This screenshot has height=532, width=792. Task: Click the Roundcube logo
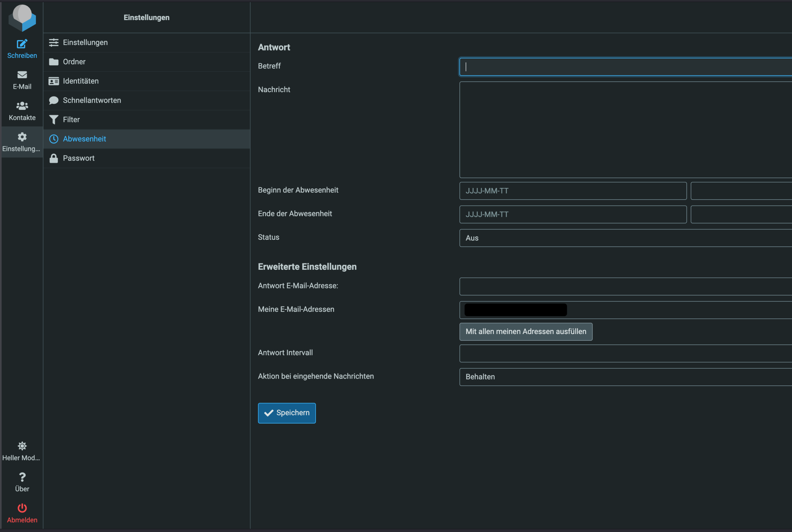pyautogui.click(x=22, y=18)
